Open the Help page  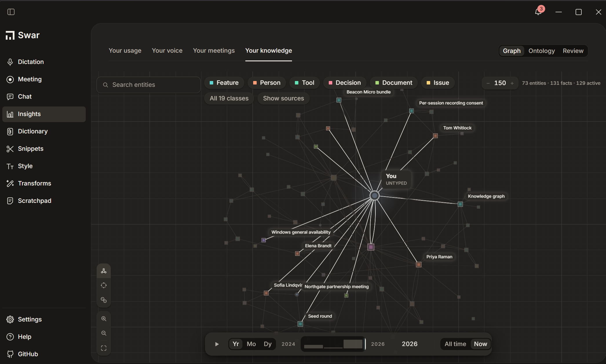tap(44, 337)
